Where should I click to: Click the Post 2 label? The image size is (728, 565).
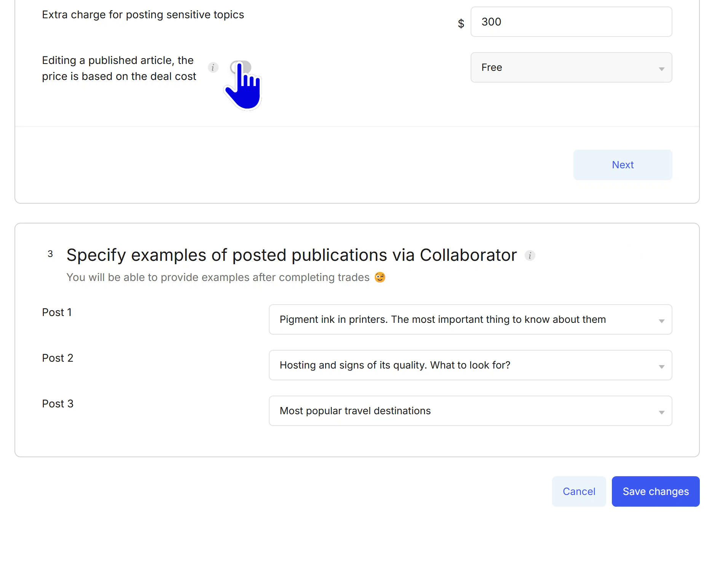[57, 358]
